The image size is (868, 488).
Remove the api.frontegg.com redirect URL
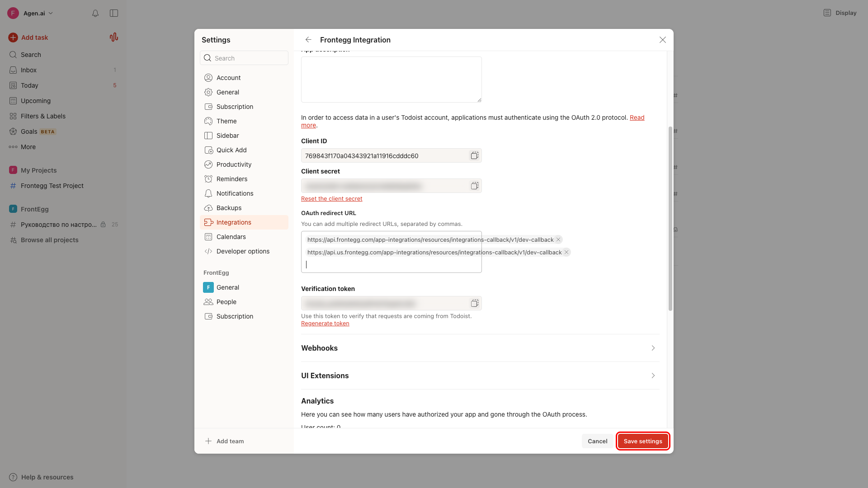[x=558, y=239]
